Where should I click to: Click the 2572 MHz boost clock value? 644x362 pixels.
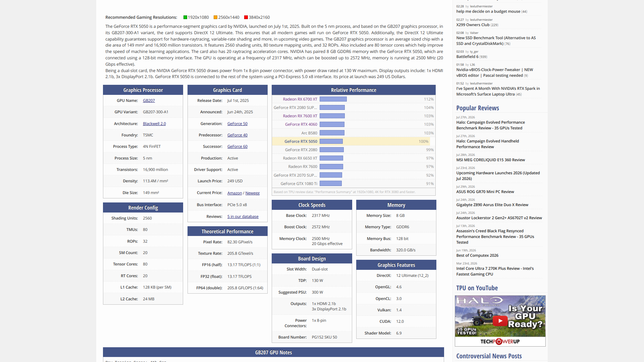(x=321, y=227)
